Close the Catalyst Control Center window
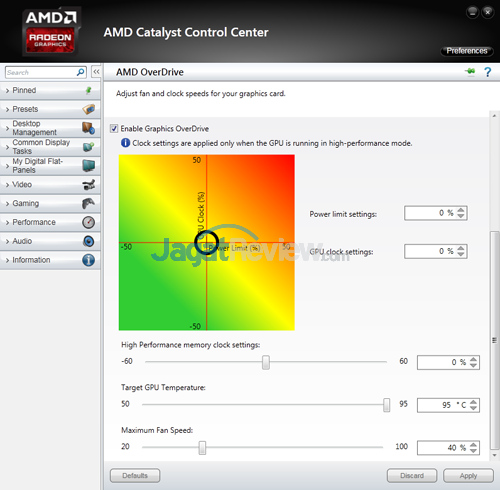The width and height of the screenshot is (500, 490). [x=488, y=12]
